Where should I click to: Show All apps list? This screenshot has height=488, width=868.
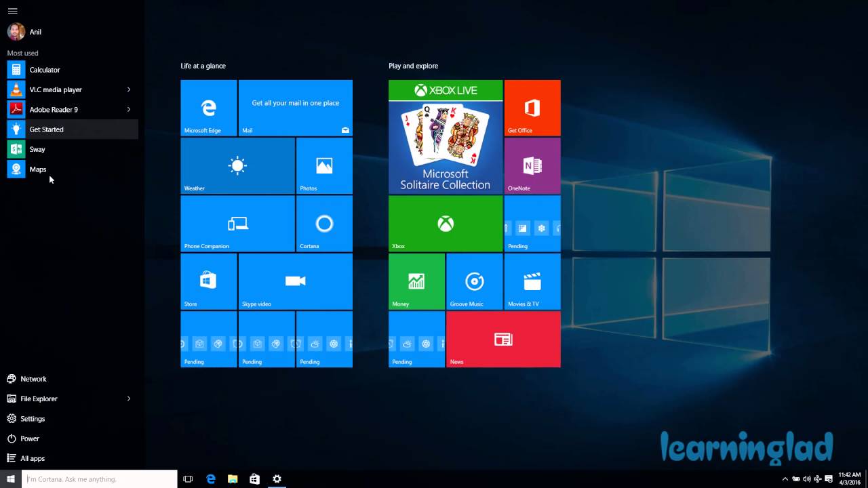(x=72, y=458)
